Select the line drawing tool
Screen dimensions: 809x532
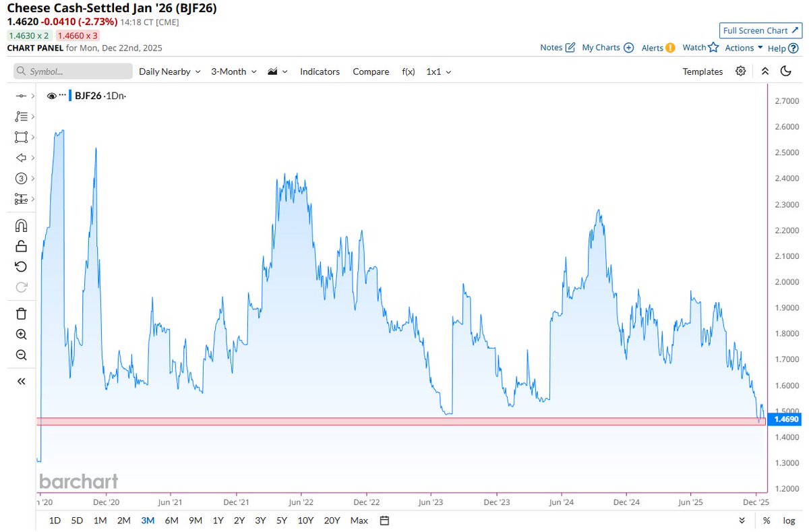20,96
